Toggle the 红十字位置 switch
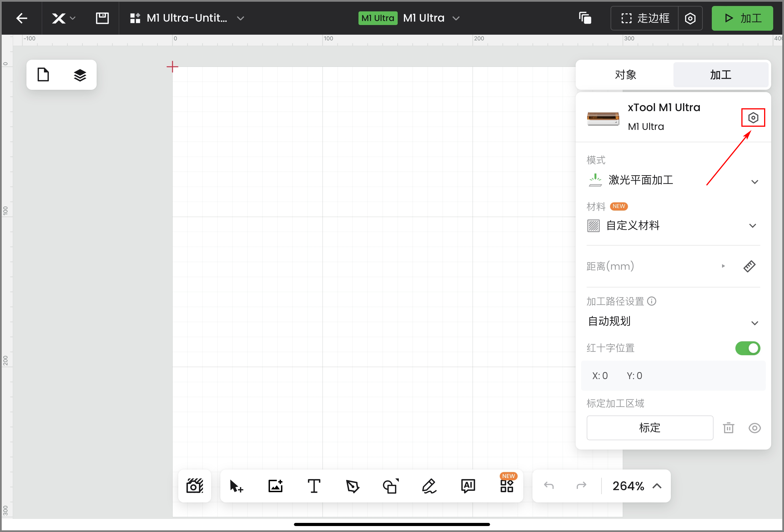The height and width of the screenshot is (532, 784). pos(748,348)
